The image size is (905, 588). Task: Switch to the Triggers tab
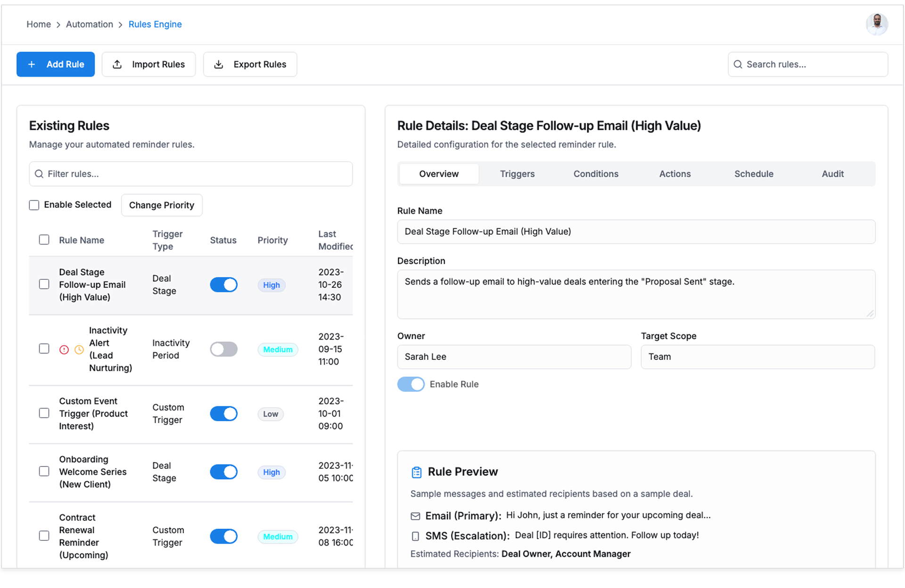coord(517,174)
